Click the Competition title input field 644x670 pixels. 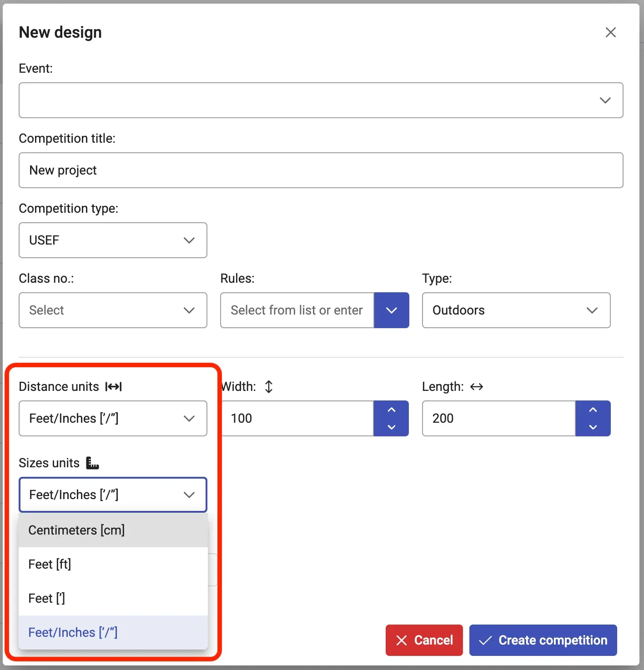[x=321, y=170]
